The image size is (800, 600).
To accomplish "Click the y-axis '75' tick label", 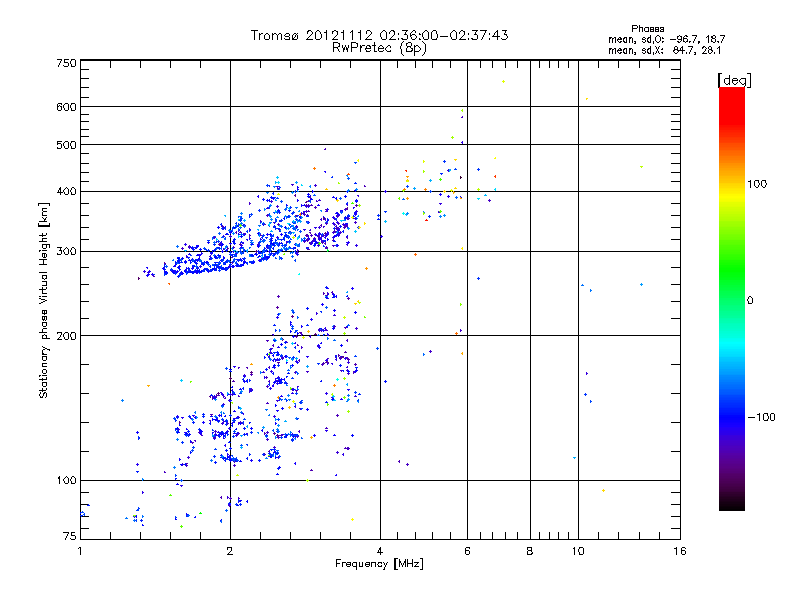I will 70,536.
